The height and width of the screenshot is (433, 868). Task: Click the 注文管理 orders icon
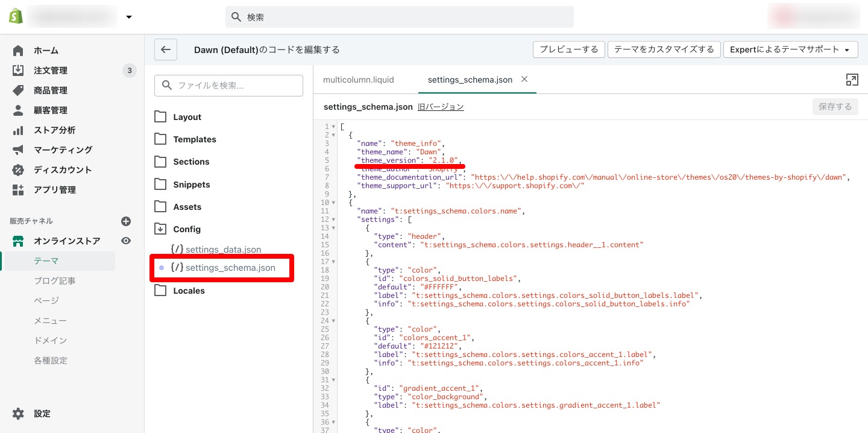(18, 71)
